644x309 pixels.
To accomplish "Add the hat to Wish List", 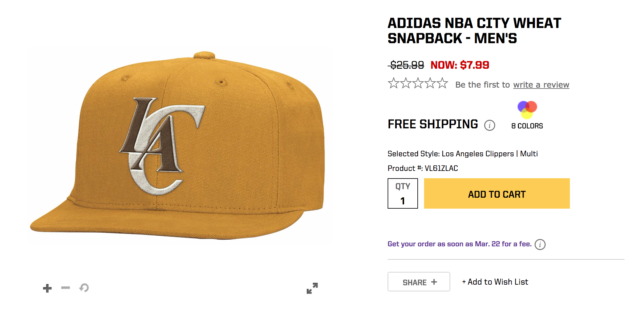I will coord(495,282).
